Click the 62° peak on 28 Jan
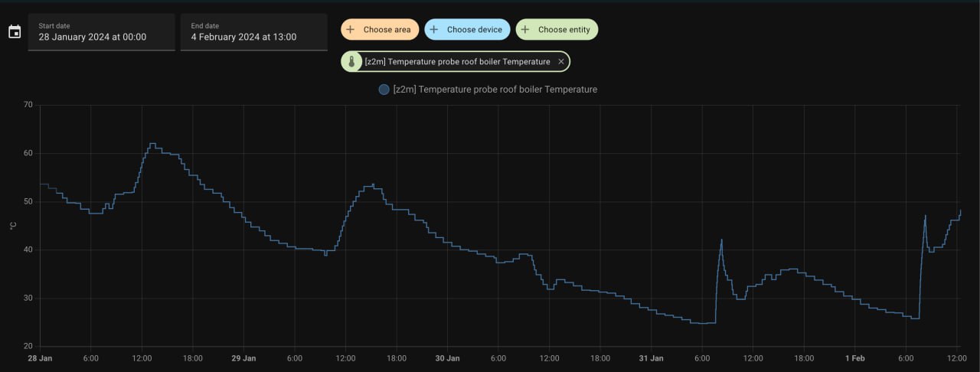 click(152, 144)
